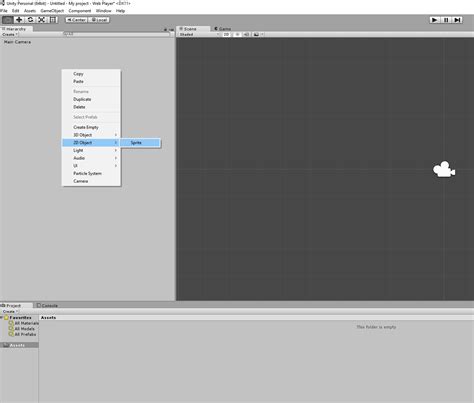Open the File menu
Image resolution: width=474 pixels, height=403 pixels.
[x=4, y=11]
